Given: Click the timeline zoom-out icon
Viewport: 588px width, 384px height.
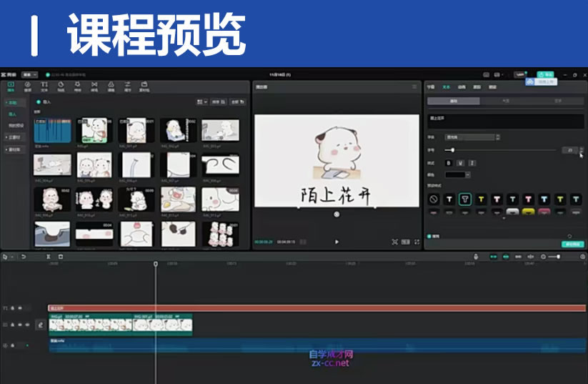Looking at the screenshot, I should pyautogui.click(x=543, y=257).
